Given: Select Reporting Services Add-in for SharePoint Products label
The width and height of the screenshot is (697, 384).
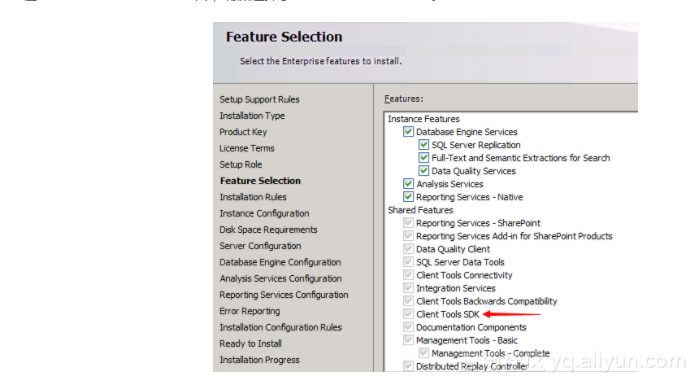Looking at the screenshot, I should click(514, 236).
